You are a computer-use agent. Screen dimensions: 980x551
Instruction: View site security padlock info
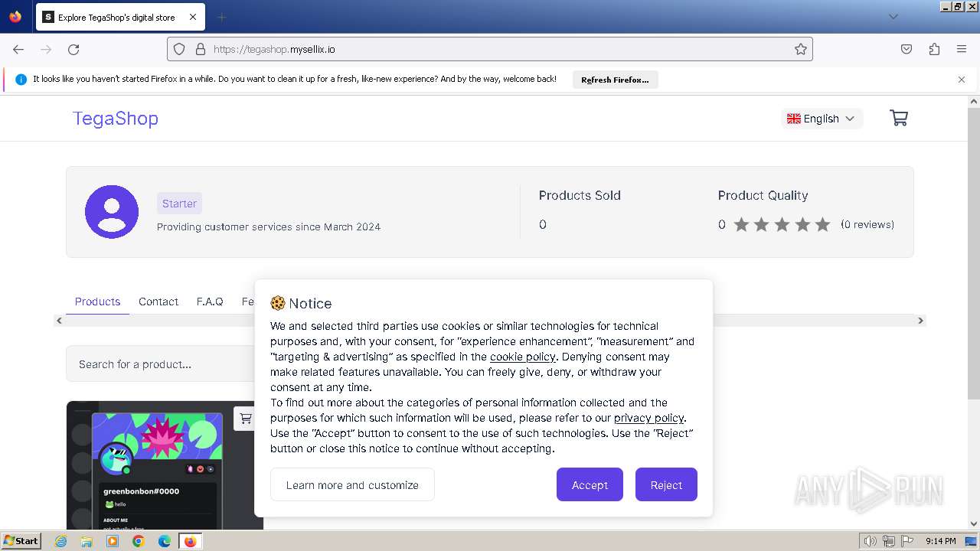[x=201, y=49]
